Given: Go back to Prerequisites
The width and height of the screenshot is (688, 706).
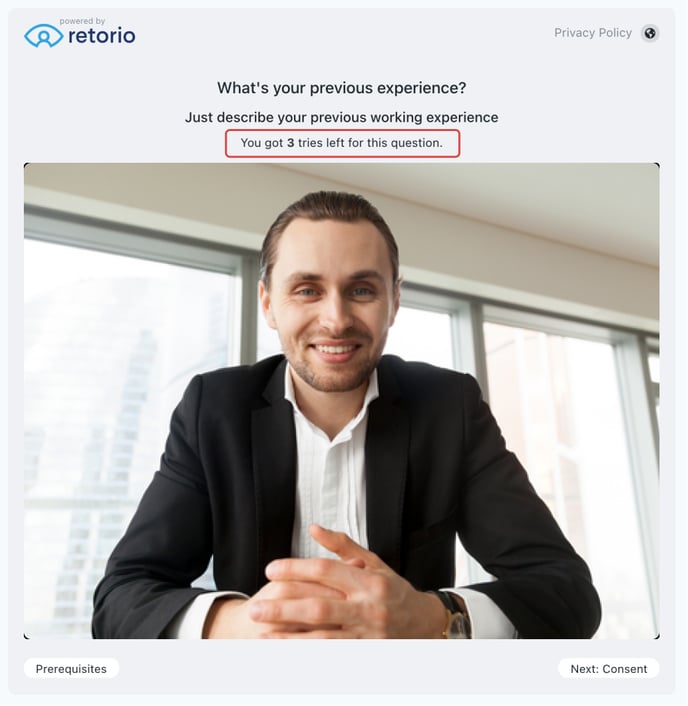Looking at the screenshot, I should pyautogui.click(x=71, y=669).
